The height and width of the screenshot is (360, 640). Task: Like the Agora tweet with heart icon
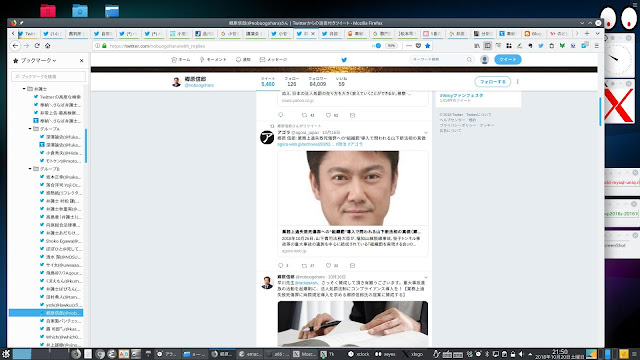point(328,265)
